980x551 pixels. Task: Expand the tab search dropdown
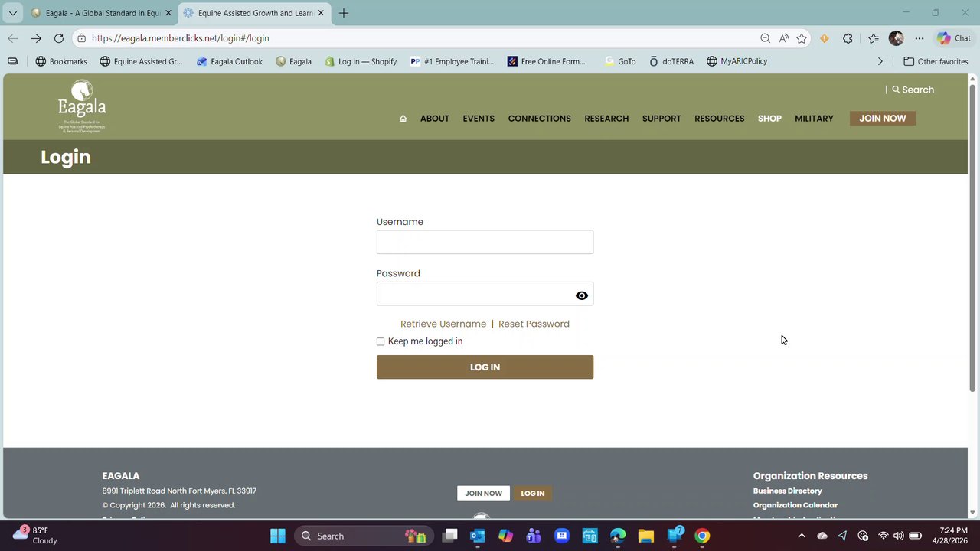click(x=12, y=13)
